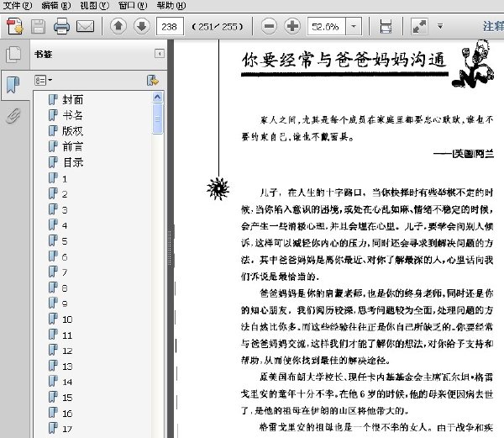Jump to the 版权 bookmark
The image size is (504, 438).
pos(73,131)
